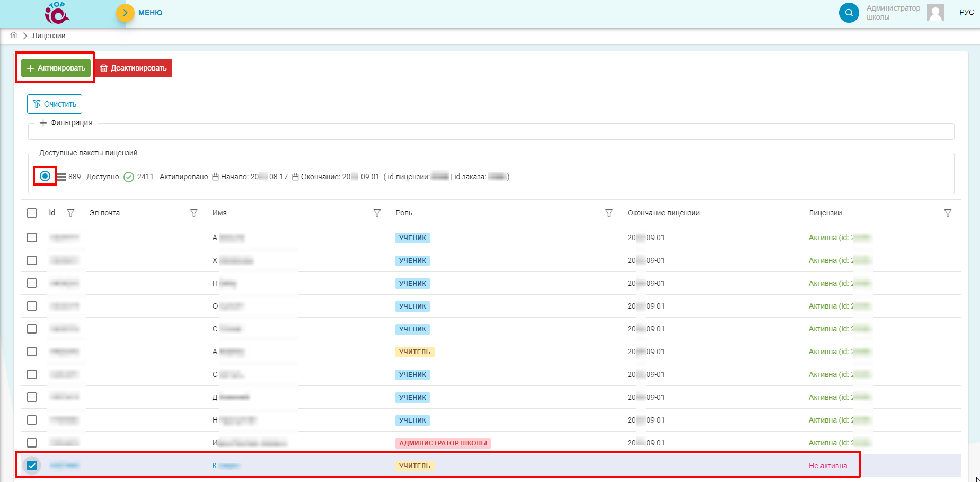980x482 pixels.
Task: Expand the МЕНЮ side panel arrow
Action: pyautogui.click(x=125, y=13)
